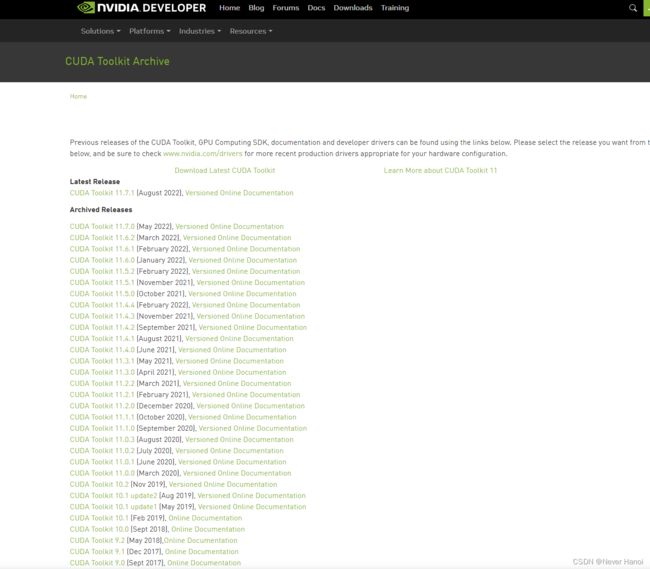Open Versioned Online Documentation for May 2022
The height and width of the screenshot is (569, 650).
(229, 226)
